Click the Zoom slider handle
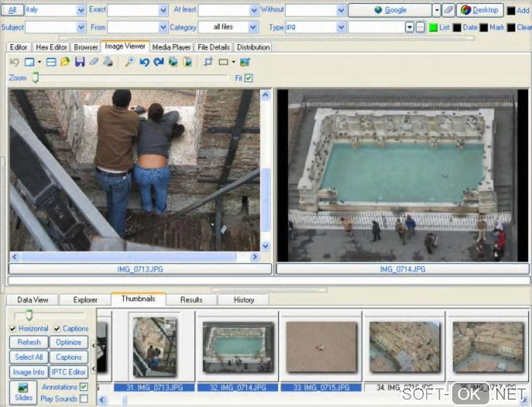Viewport: 532px width, 407px height. coord(35,78)
